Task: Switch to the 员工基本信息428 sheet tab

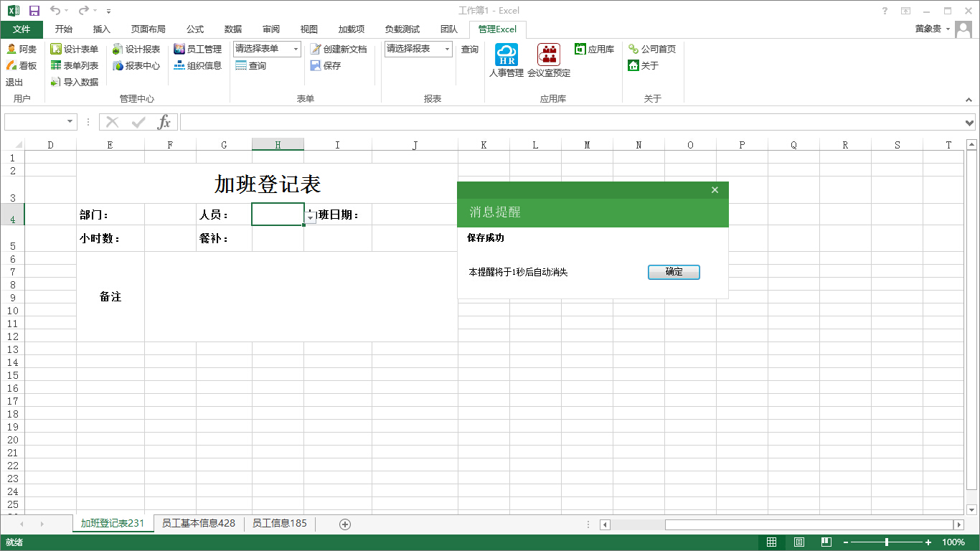Action: click(198, 524)
